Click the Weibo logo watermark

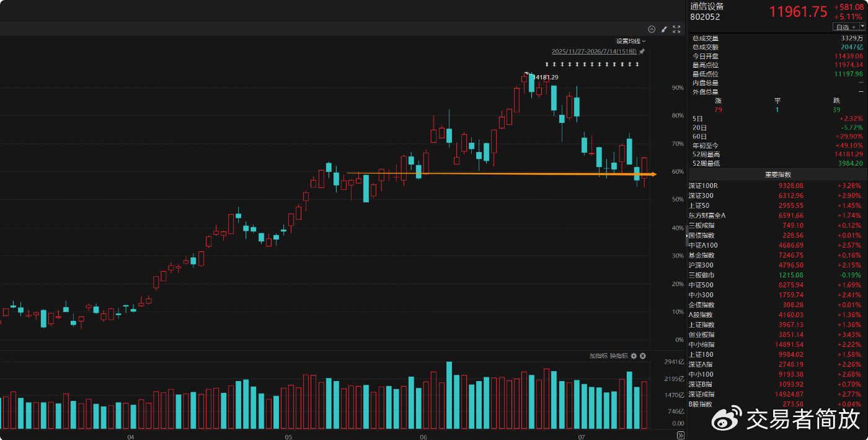click(x=725, y=420)
